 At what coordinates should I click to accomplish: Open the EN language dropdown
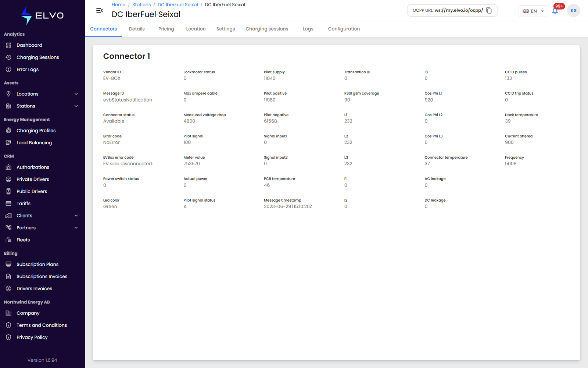pos(533,11)
